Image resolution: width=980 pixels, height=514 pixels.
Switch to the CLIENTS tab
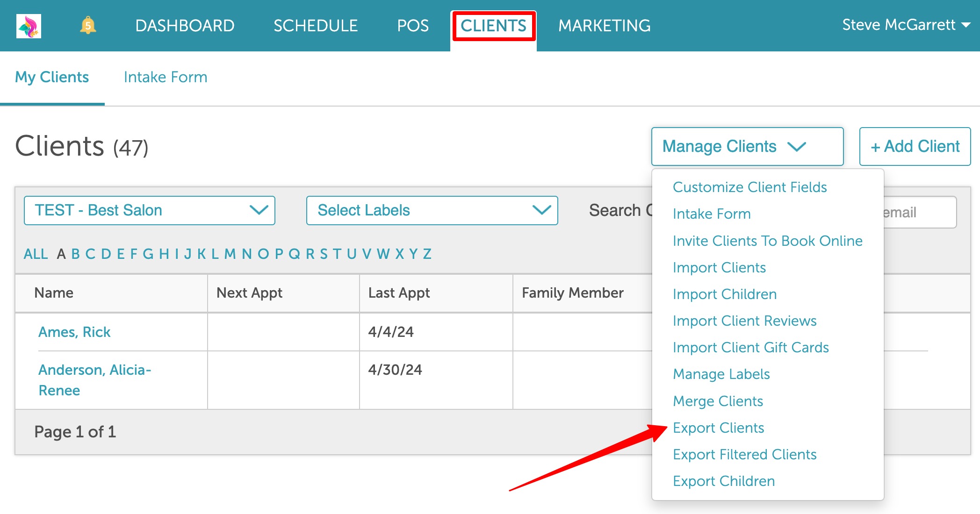pos(493,26)
